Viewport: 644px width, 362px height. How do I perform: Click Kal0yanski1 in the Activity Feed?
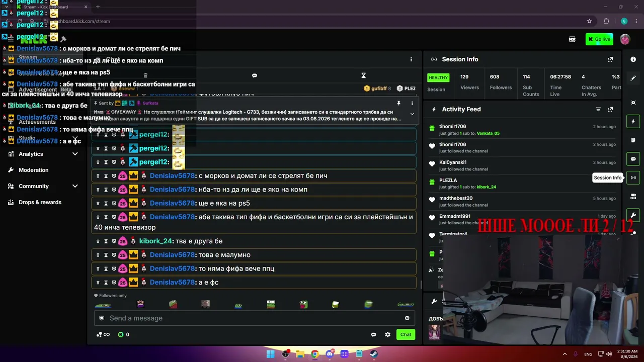pyautogui.click(x=453, y=162)
